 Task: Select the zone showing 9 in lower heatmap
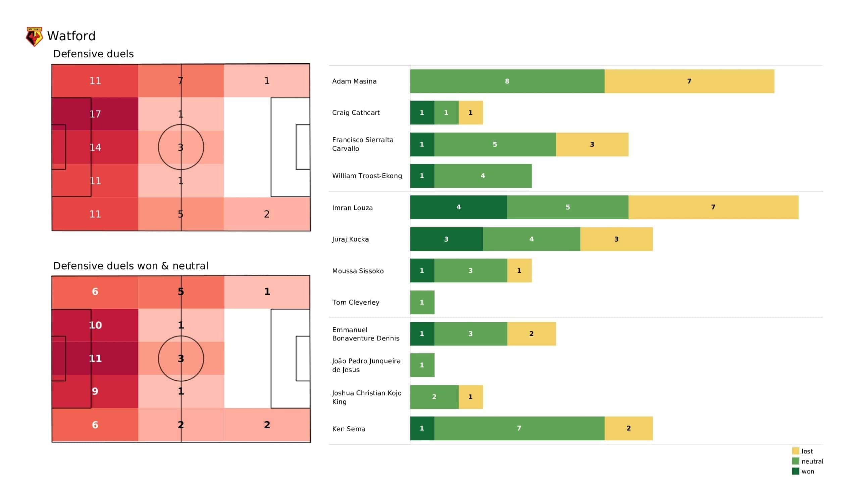95,391
